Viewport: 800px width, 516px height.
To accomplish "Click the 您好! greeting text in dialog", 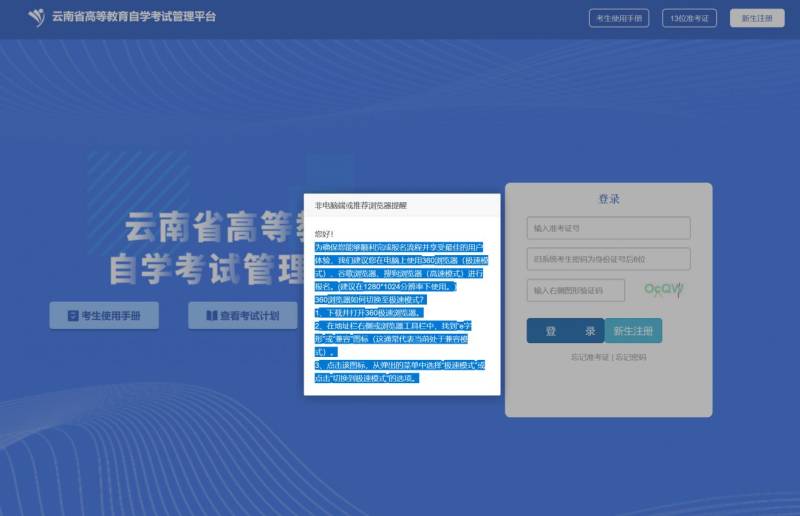I will point(324,233).
